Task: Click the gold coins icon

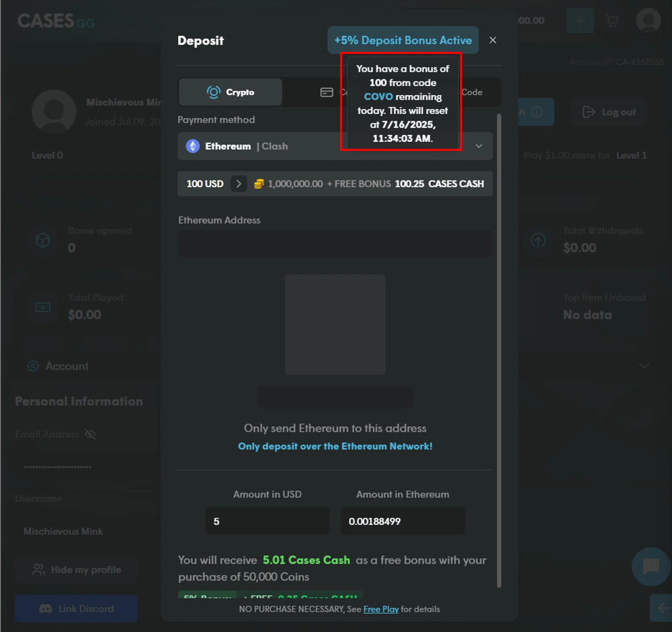Action: click(x=258, y=184)
